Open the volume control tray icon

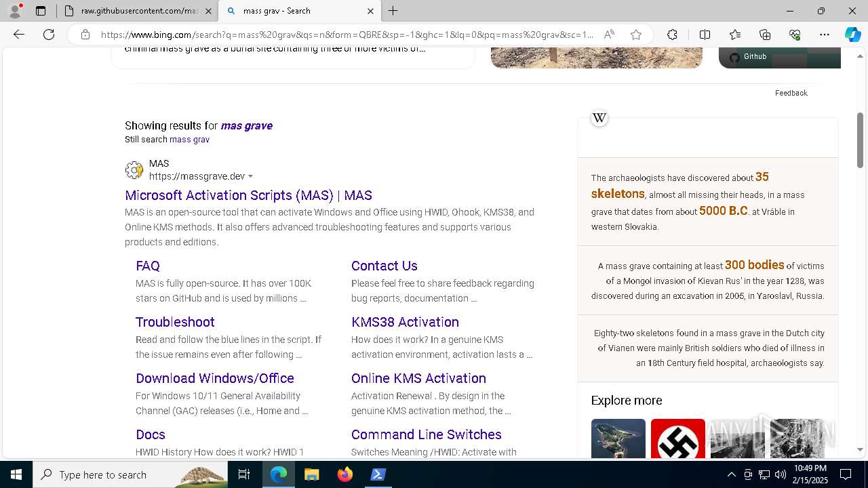(780, 474)
